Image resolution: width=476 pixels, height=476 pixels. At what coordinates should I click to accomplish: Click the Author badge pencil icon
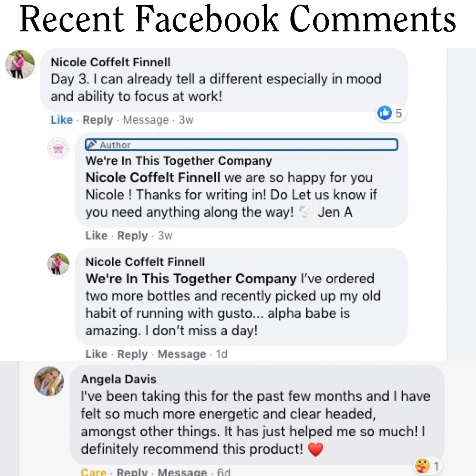pos(93,145)
